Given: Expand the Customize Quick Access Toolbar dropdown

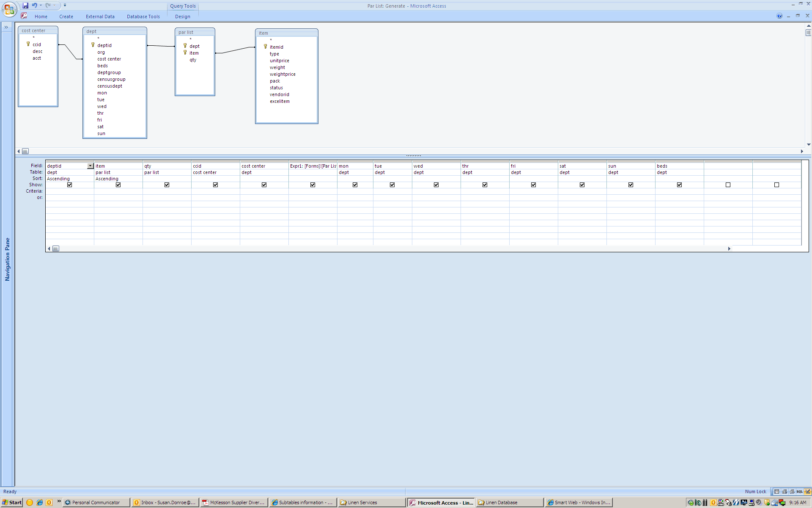Looking at the screenshot, I should [x=65, y=6].
